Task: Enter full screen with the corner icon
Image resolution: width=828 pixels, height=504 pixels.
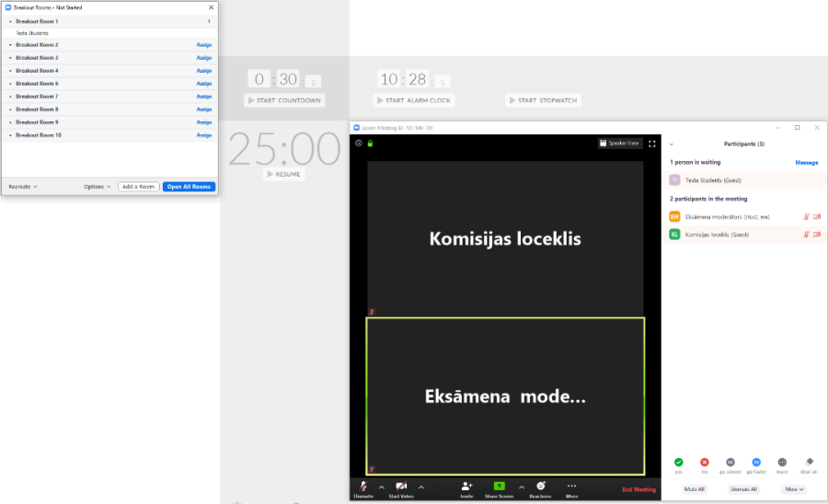Action: pos(652,143)
